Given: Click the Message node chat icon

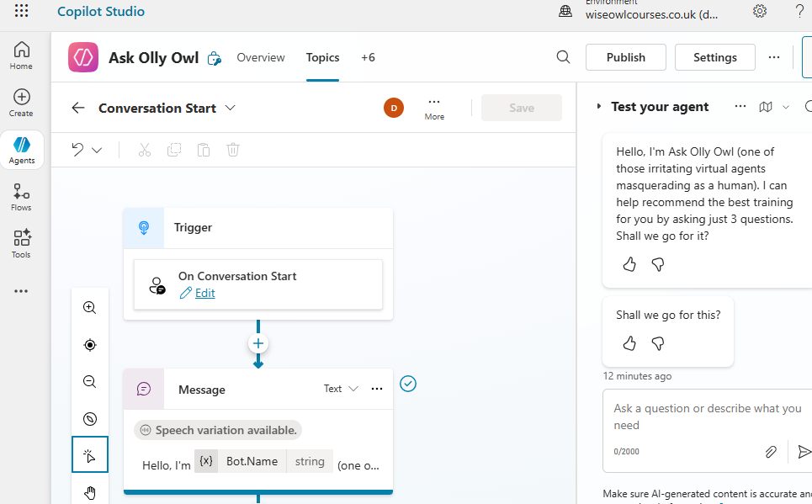Looking at the screenshot, I should [x=144, y=389].
